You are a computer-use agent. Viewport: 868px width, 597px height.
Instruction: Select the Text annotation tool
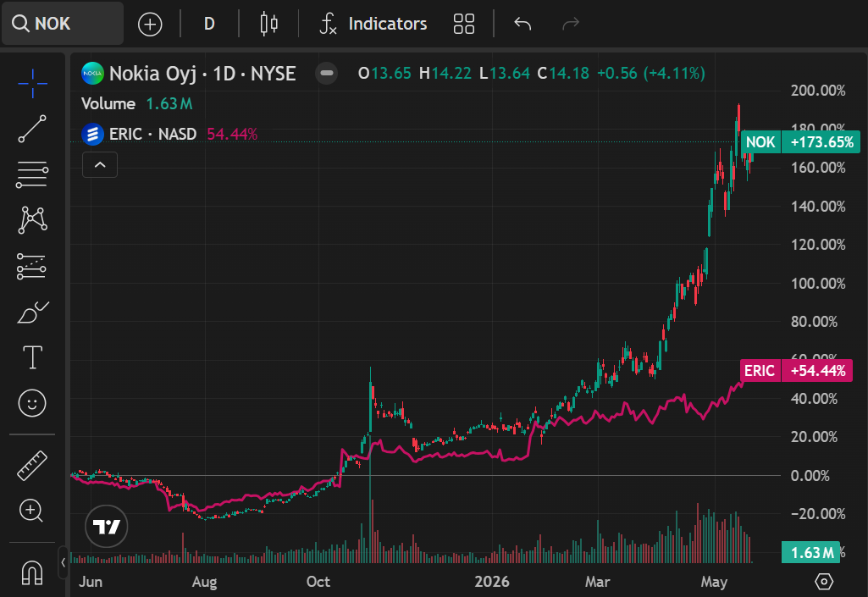point(33,357)
